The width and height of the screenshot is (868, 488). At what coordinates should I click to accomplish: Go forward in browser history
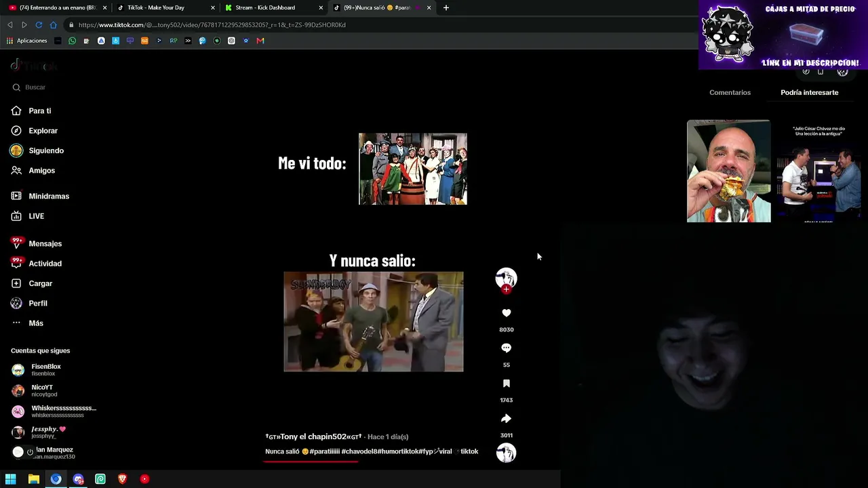pyautogui.click(x=24, y=25)
